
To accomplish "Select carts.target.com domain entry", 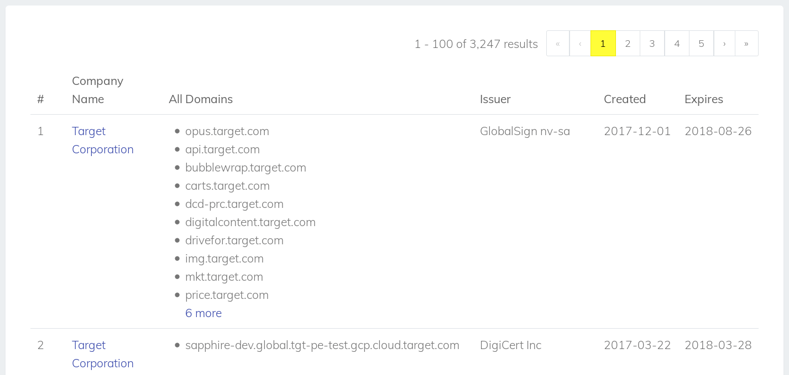I will 227,186.
